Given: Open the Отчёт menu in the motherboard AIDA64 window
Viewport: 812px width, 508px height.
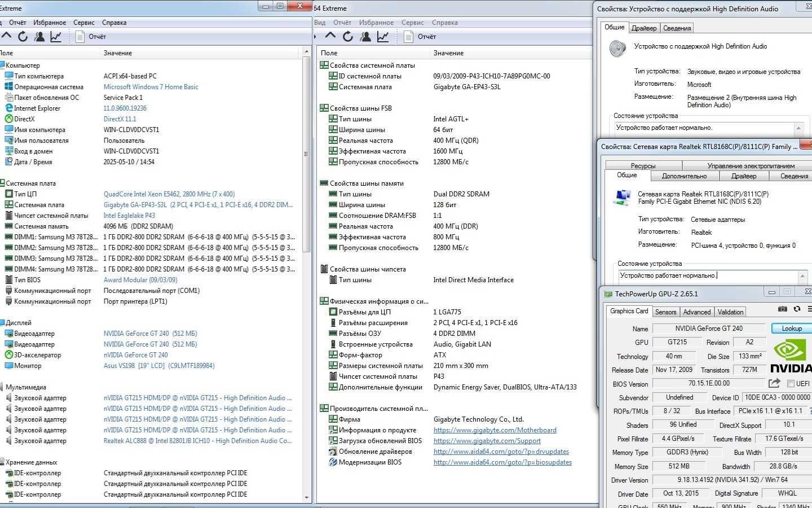Looking at the screenshot, I should tap(342, 23).
